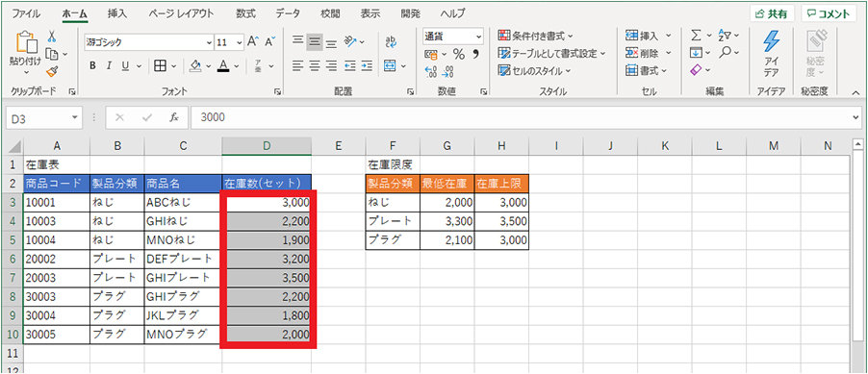Toggle right text alignment
This screenshot has height=374, width=868.
(331, 65)
